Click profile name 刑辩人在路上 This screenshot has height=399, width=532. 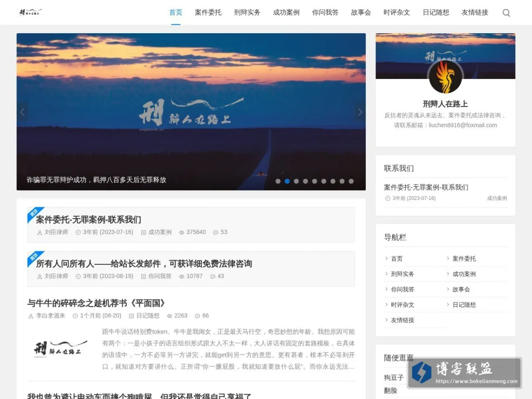click(x=446, y=104)
